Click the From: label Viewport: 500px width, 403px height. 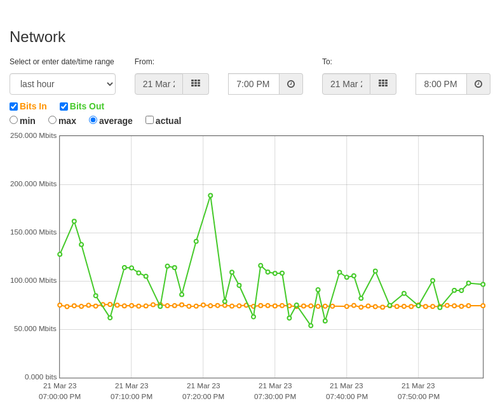[144, 62]
